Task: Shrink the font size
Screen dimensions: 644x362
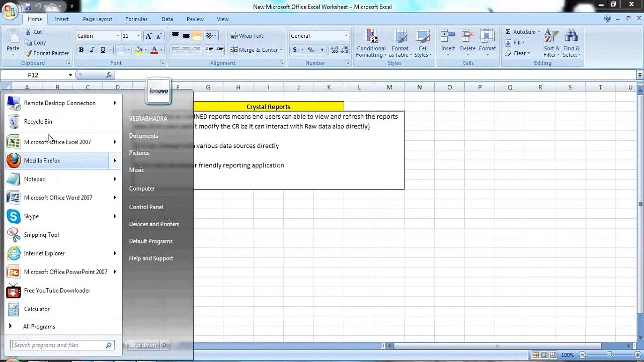Action: 158,36
